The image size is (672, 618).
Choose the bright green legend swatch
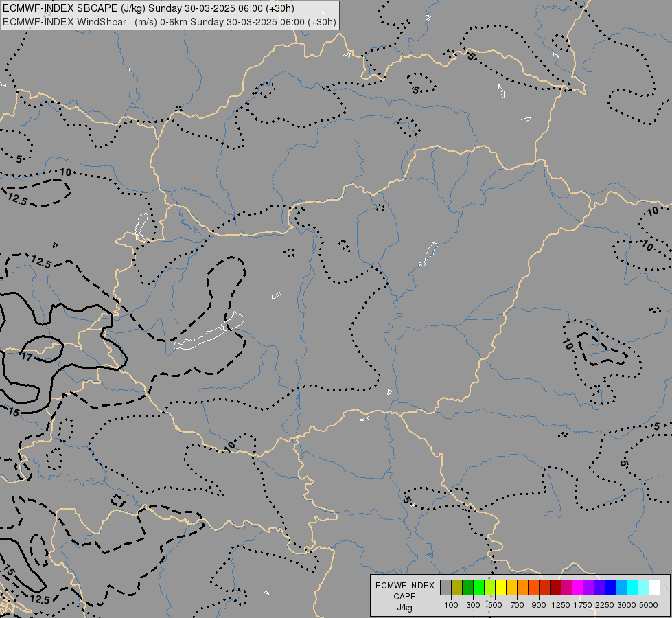click(479, 587)
